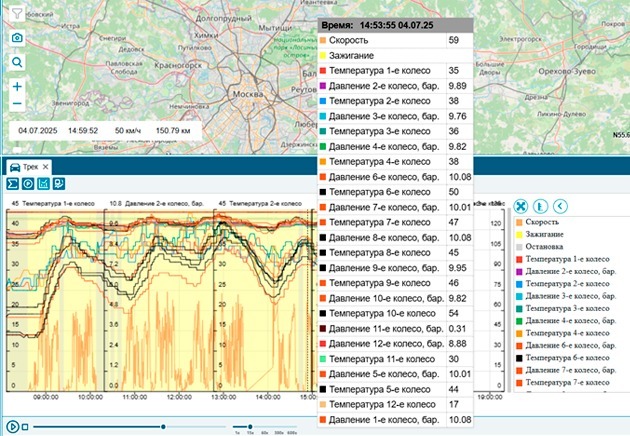The width and height of the screenshot is (630, 436).
Task: Click tooltip row Температура 1-е колесо 35
Action: click(x=395, y=71)
